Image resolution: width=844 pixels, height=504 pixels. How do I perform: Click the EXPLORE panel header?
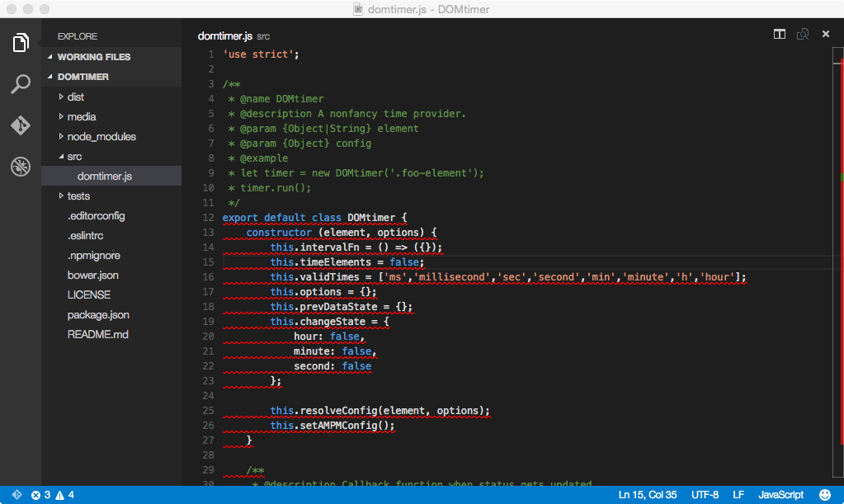(x=78, y=36)
